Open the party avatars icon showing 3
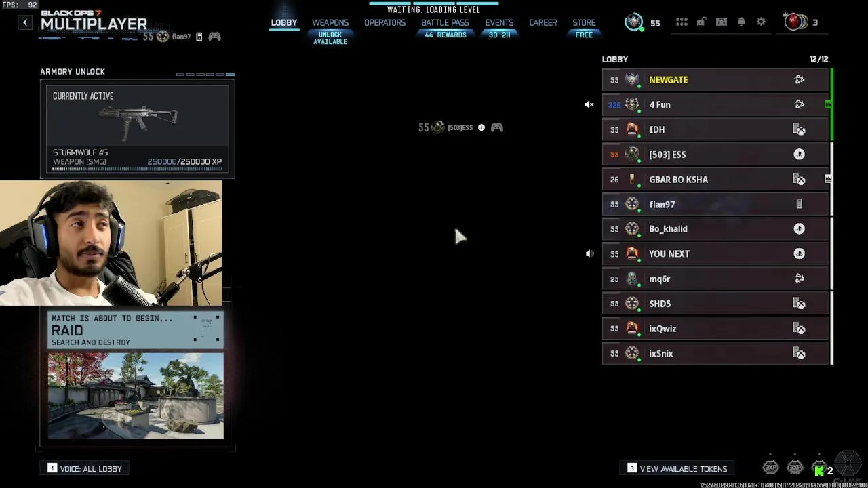The width and height of the screenshot is (868, 488). pyautogui.click(x=796, y=22)
